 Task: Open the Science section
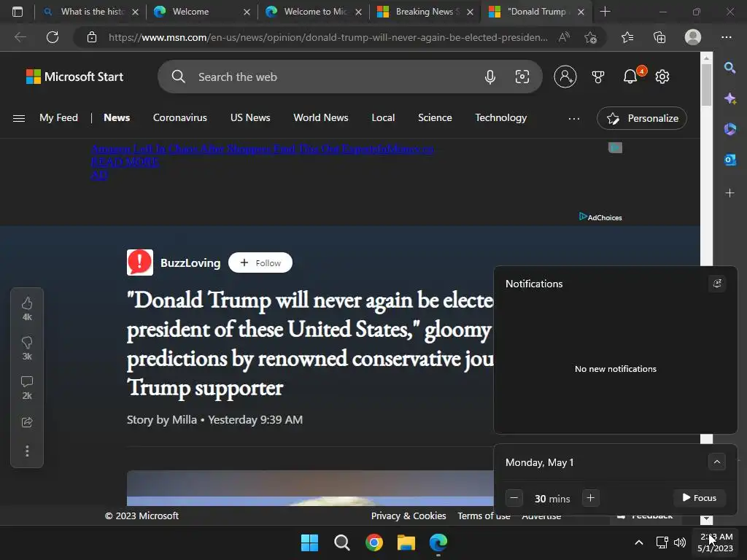pyautogui.click(x=435, y=117)
